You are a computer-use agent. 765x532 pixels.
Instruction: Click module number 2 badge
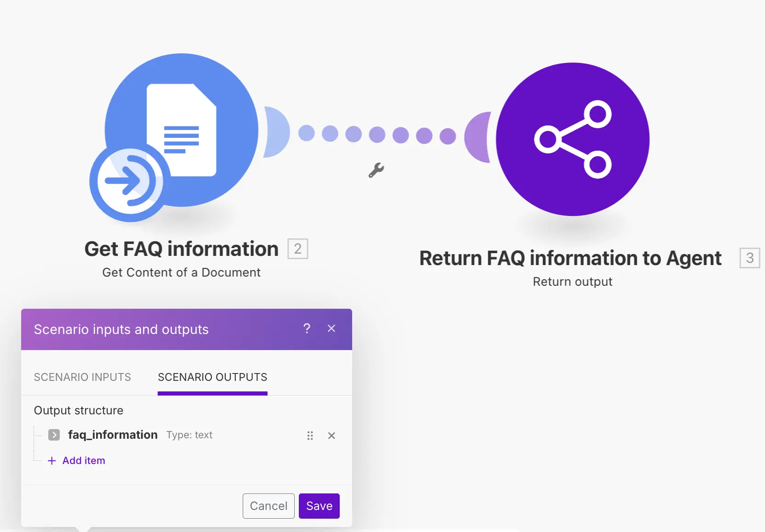(298, 249)
